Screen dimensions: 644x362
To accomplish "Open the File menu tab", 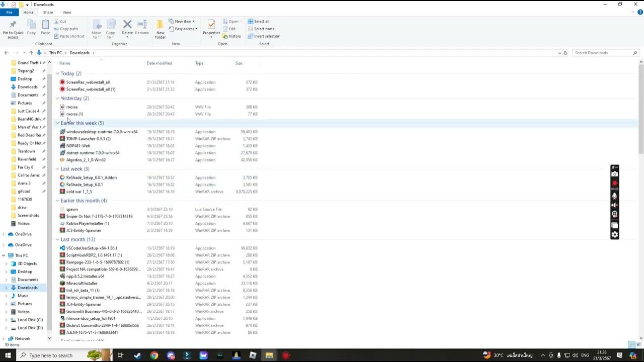I will (9, 12).
